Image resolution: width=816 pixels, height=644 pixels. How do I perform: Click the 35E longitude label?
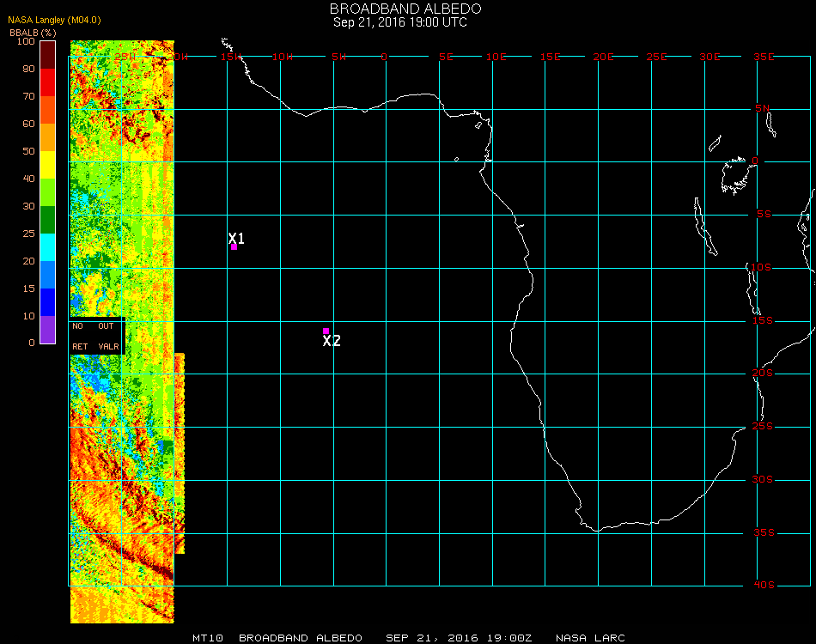click(x=764, y=57)
